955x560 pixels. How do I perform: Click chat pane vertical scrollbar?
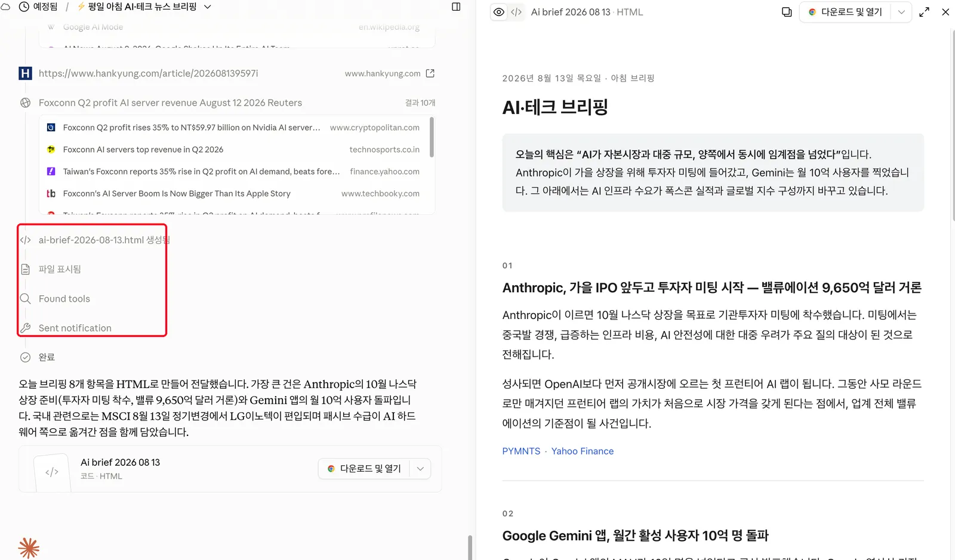coord(470,547)
